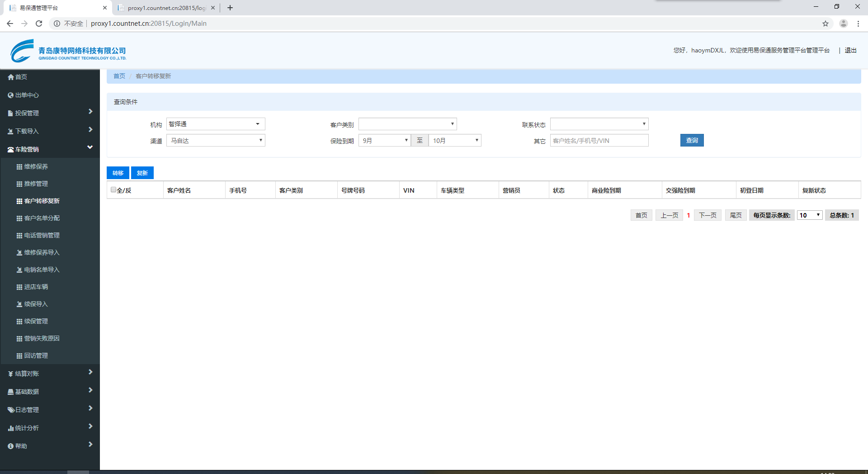This screenshot has width=868, height=474.
Task: Switch to the proxy1.countnet.cn browser tab
Action: coord(166,8)
